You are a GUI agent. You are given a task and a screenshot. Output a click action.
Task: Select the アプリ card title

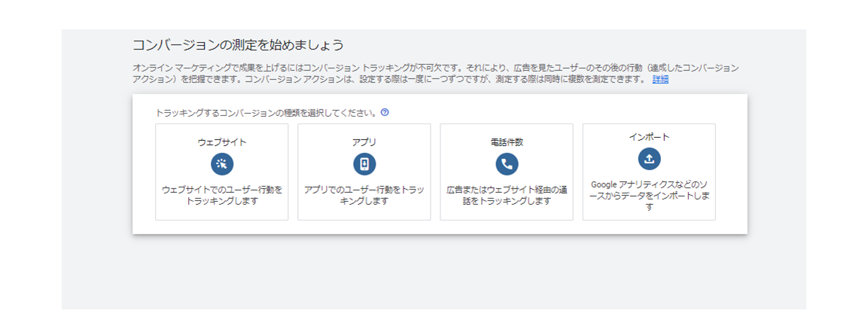click(x=364, y=142)
